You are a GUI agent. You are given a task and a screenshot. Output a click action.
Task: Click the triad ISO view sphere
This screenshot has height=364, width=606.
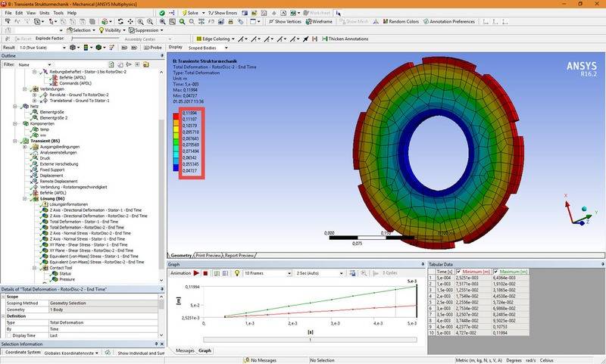tap(584, 209)
